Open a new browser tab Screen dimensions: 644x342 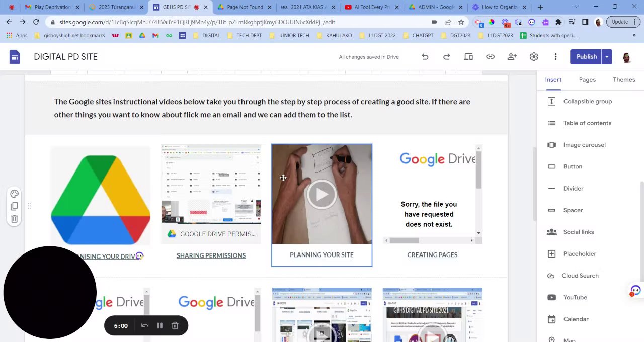[540, 7]
